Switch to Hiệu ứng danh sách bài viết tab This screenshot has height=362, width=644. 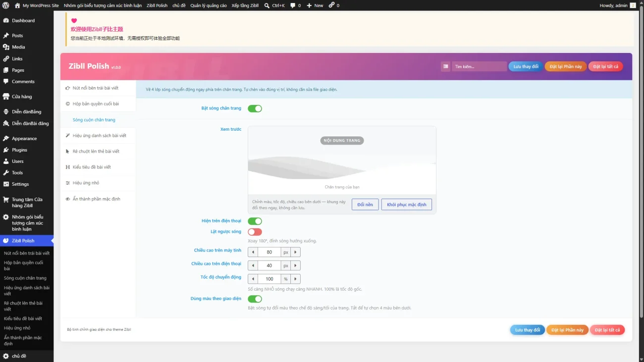pos(98,136)
